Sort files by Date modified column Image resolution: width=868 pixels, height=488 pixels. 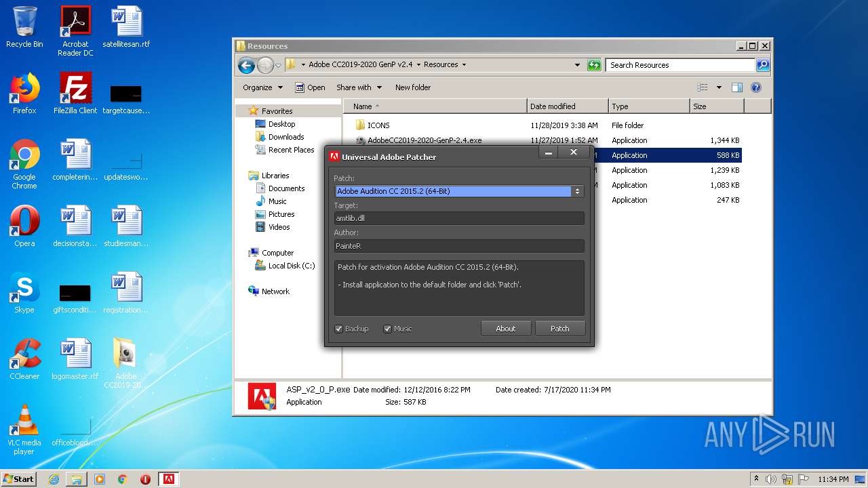pos(568,106)
